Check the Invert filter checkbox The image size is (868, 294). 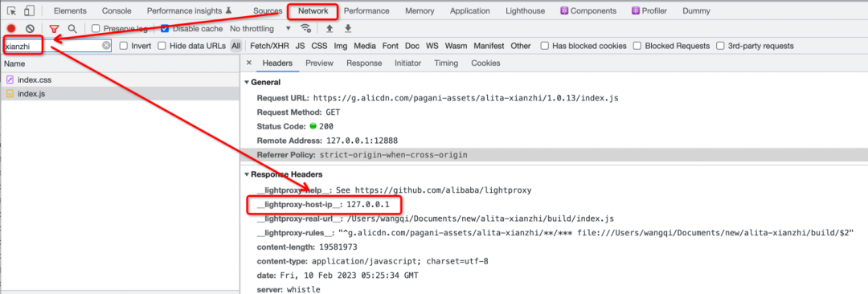click(124, 46)
